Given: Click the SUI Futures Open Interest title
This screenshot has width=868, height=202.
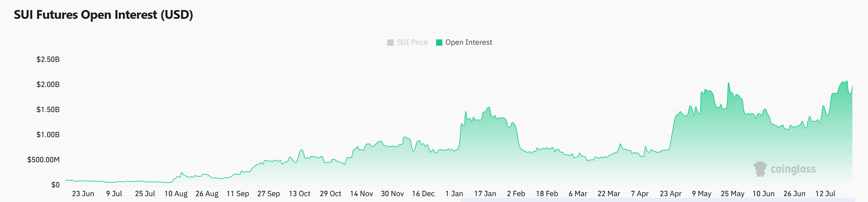Looking at the screenshot, I should tap(103, 15).
